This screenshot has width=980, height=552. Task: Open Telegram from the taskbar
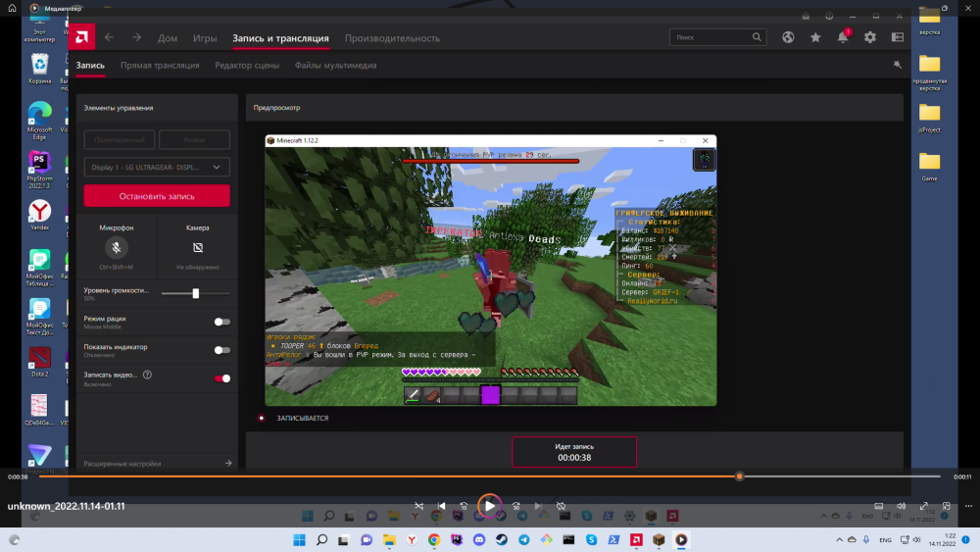point(523,539)
